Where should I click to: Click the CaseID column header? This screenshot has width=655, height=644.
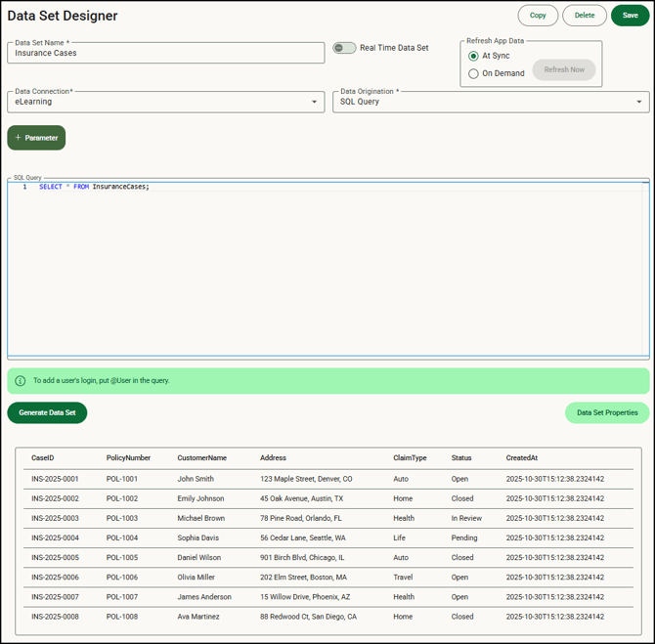(43, 457)
